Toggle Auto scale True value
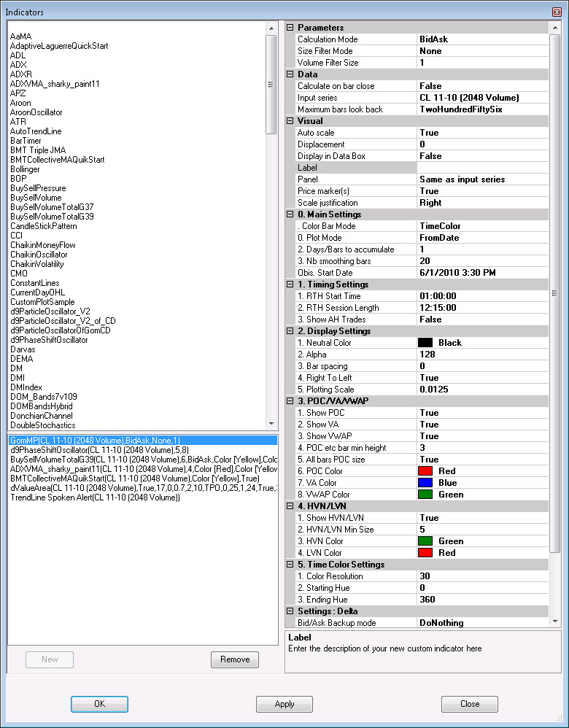 pyautogui.click(x=483, y=133)
